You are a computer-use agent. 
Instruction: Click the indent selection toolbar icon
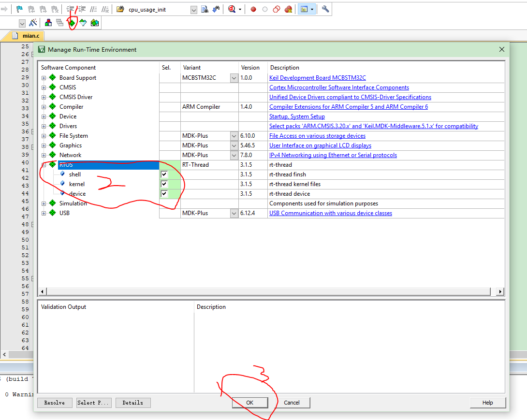coord(70,9)
